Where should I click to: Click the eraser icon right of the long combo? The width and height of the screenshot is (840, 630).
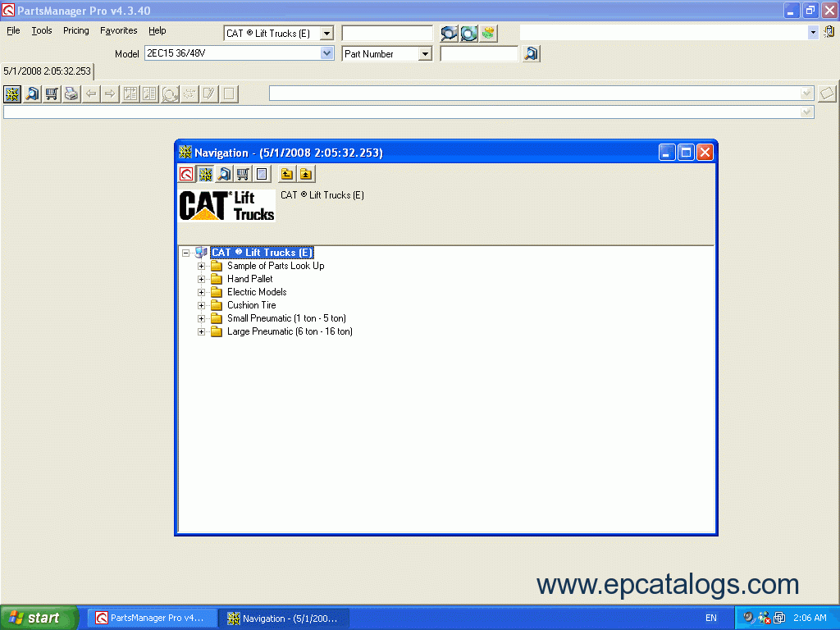(x=827, y=94)
